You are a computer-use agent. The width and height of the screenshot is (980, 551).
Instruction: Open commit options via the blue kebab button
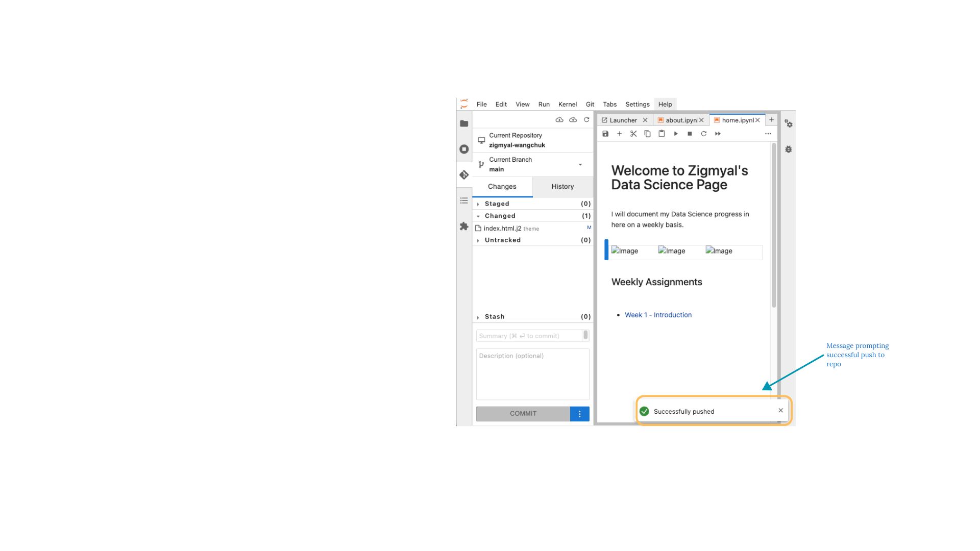pos(579,414)
